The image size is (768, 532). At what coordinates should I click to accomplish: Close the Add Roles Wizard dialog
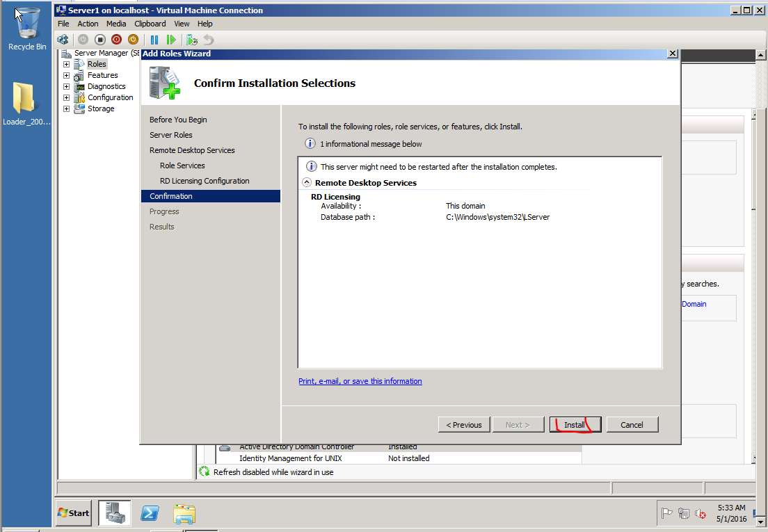coord(673,54)
